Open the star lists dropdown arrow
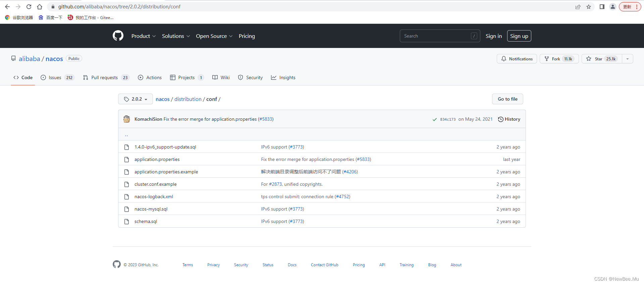 pyautogui.click(x=628, y=59)
